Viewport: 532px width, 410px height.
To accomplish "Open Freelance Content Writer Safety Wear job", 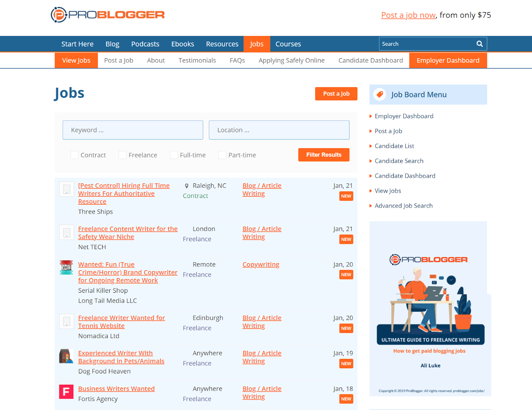I will (x=128, y=233).
